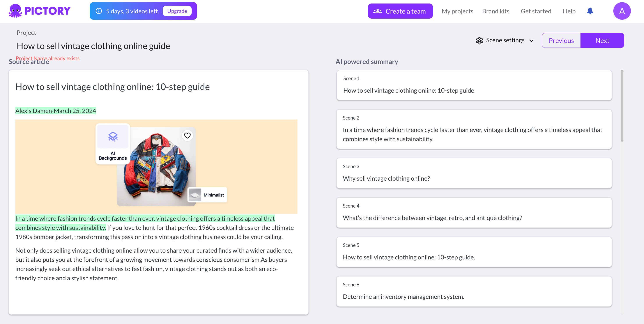Expand the Scene settings dropdown

(x=533, y=40)
